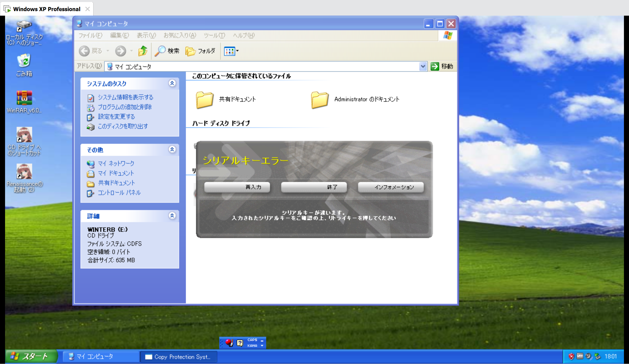Open 共有ドキュメント sidebar link
Viewport: 629px width, 364px height.
(x=117, y=183)
